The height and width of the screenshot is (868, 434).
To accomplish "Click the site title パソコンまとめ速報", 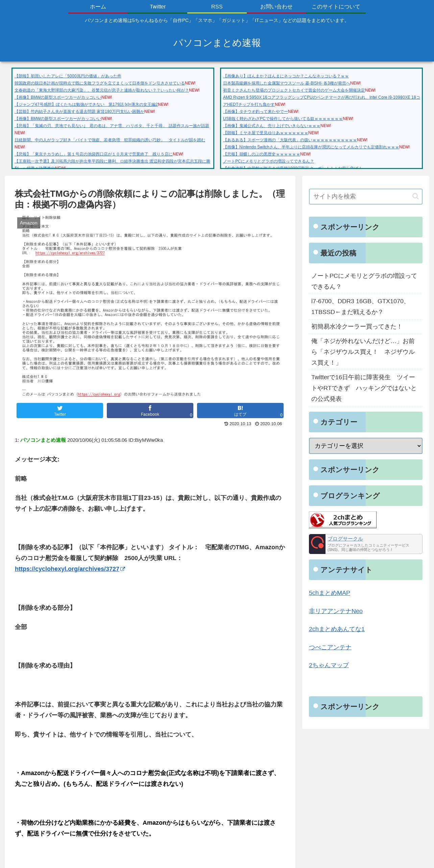I will coord(217,43).
